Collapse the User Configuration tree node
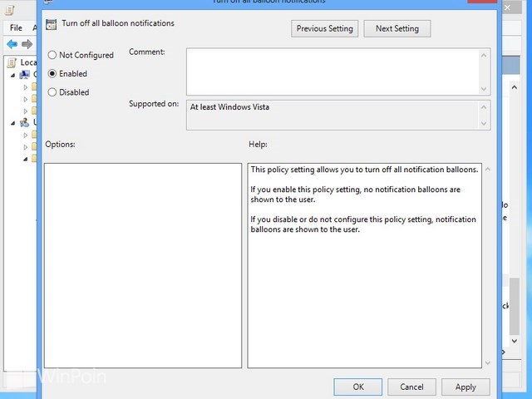532x399 pixels. (x=13, y=123)
